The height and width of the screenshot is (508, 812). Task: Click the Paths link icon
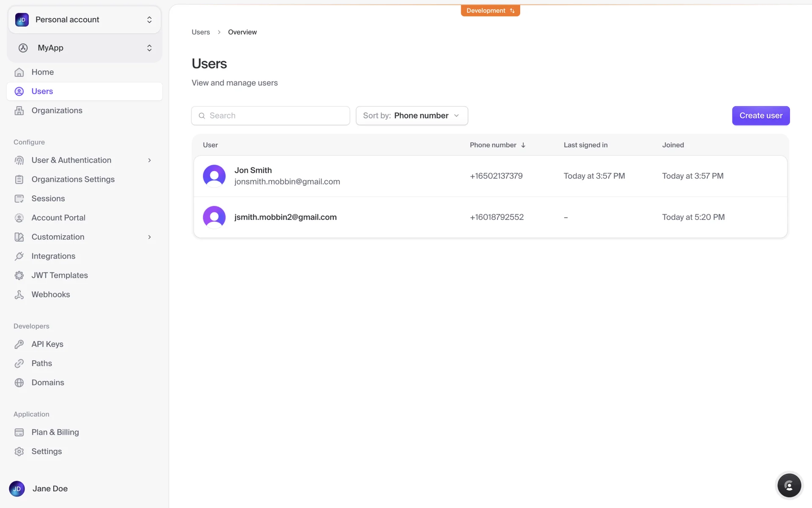tap(19, 364)
